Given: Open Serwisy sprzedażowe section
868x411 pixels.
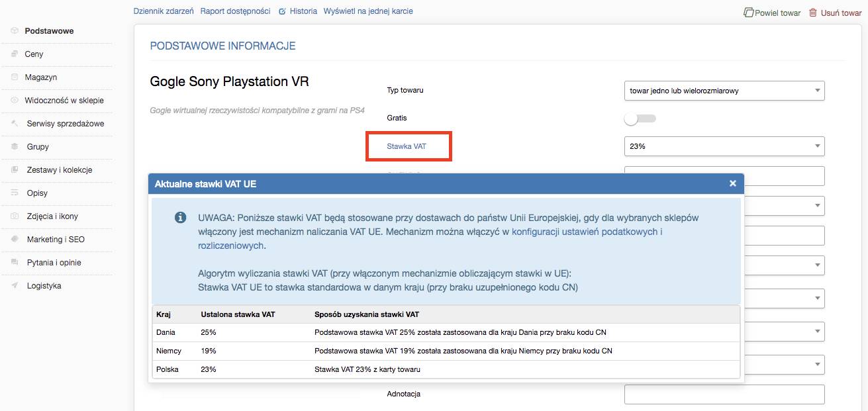Looking at the screenshot, I should (66, 124).
